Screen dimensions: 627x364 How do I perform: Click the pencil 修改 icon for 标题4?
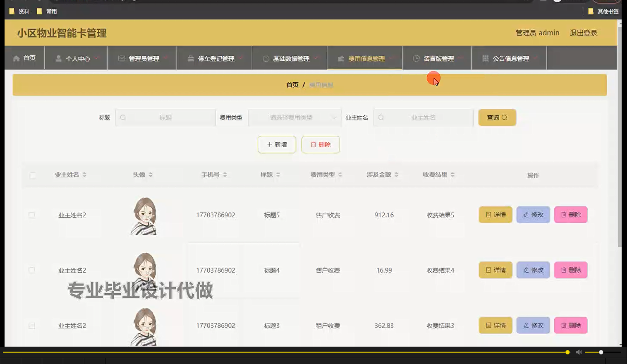point(526,270)
